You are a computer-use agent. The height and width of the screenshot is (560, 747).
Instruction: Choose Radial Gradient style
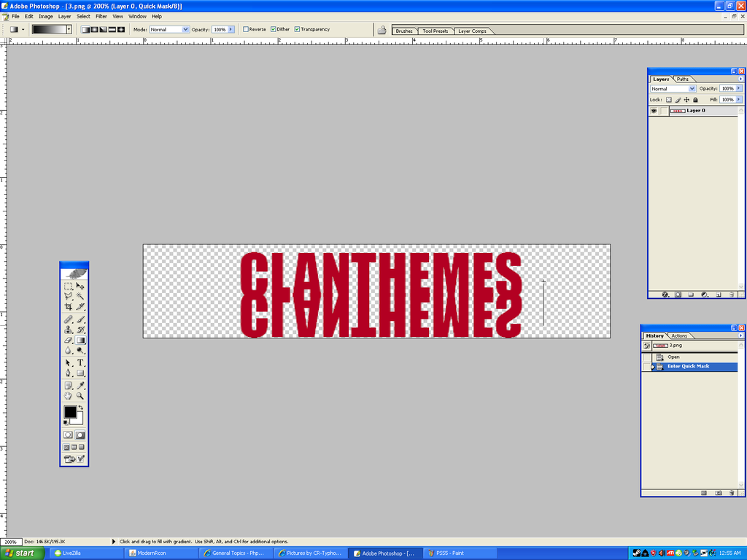pyautogui.click(x=94, y=29)
